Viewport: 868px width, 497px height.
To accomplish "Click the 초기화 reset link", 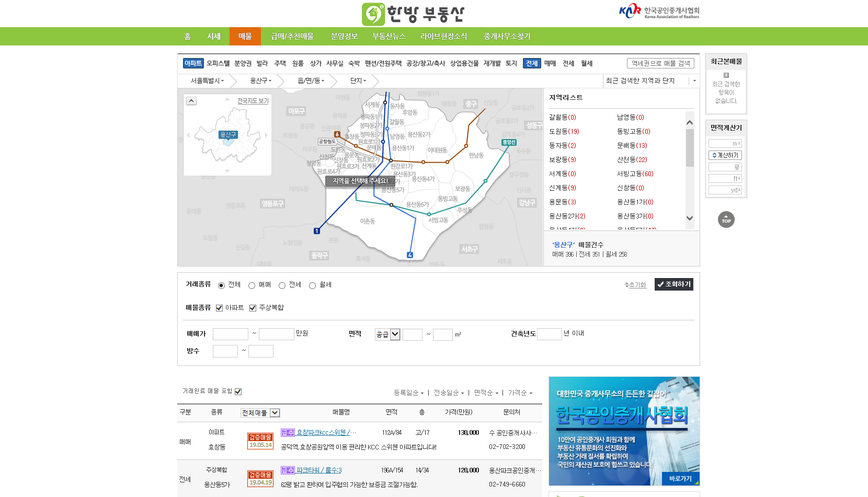I will pos(635,285).
